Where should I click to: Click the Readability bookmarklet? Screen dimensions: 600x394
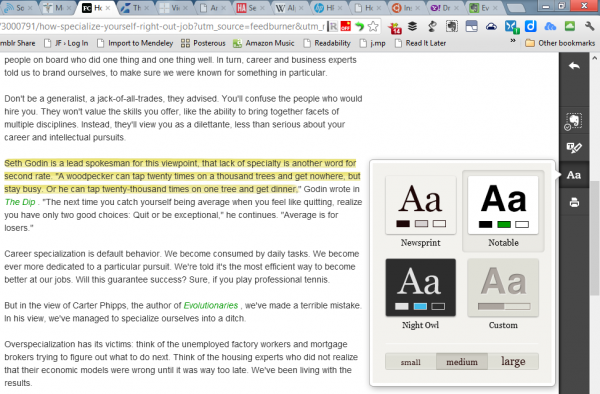(327, 43)
